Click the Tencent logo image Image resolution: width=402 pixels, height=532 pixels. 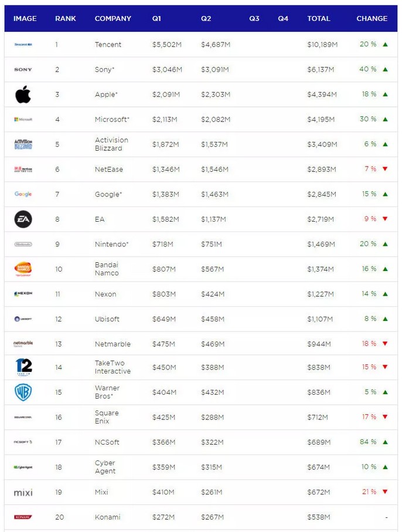(23, 45)
